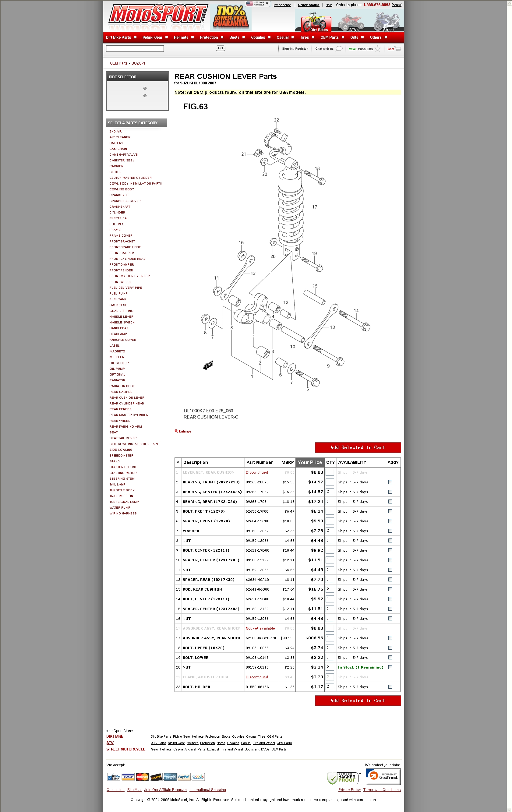Open the shopping cart icon
512x812 pixels.
pos(398,49)
